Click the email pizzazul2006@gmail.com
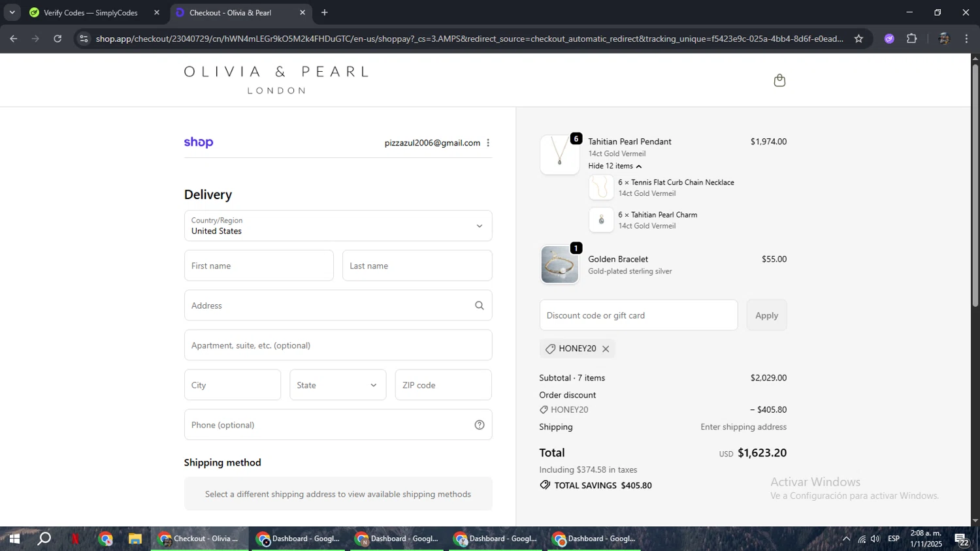The width and height of the screenshot is (980, 551). pyautogui.click(x=433, y=143)
